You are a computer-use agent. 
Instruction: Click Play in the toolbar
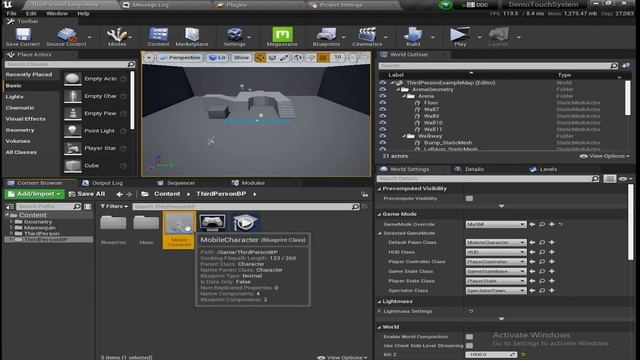coord(460,37)
